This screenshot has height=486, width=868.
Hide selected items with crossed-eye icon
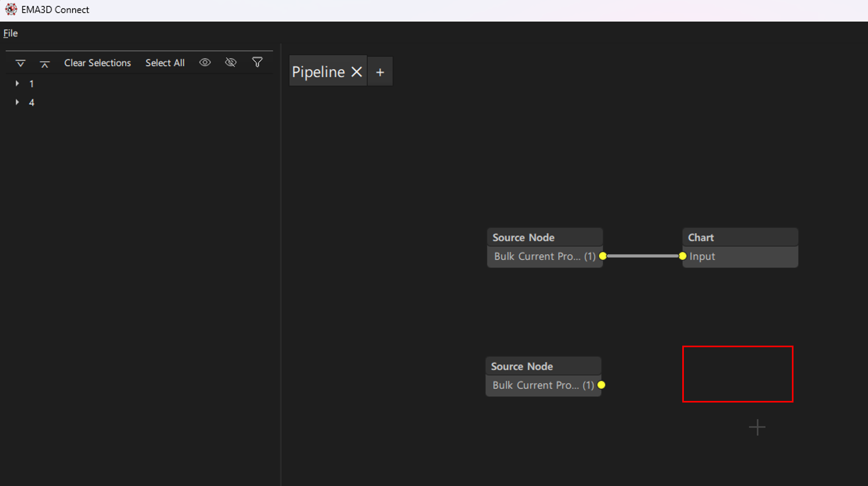point(230,63)
